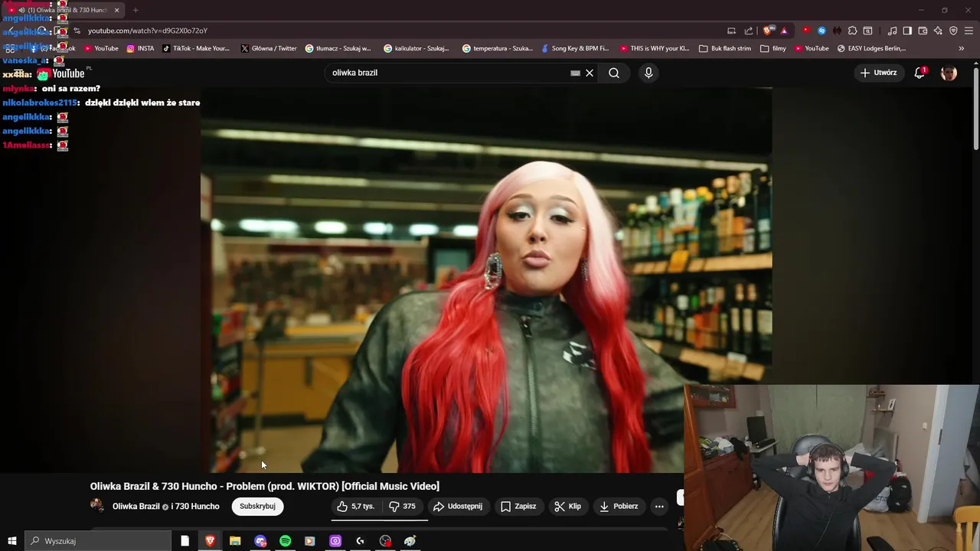Open the INSTA bookmark
Screen dimensions: 980x551
click(x=141, y=48)
